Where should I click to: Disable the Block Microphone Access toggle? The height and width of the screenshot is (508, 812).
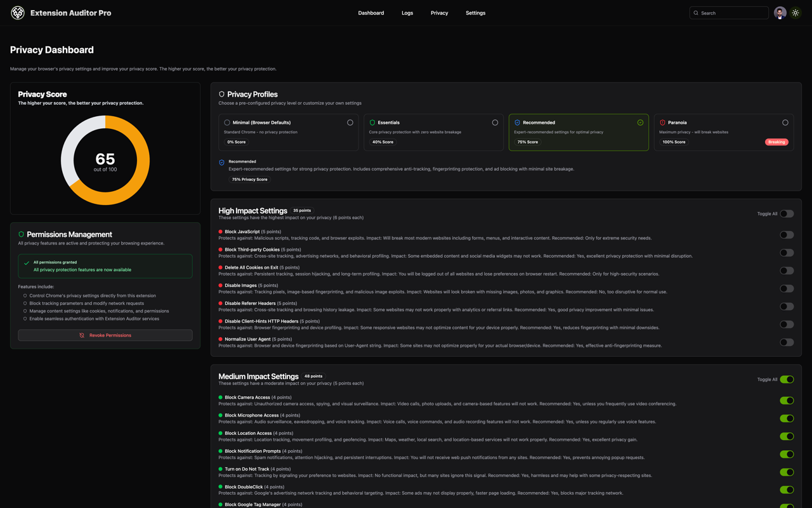(x=787, y=418)
